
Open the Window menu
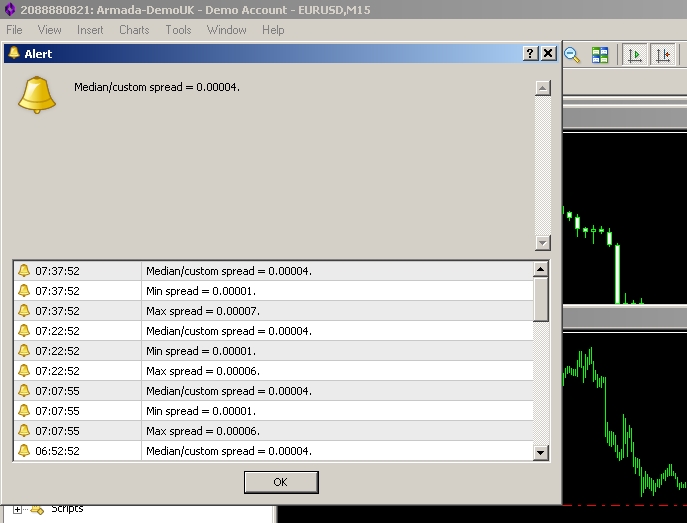[227, 30]
